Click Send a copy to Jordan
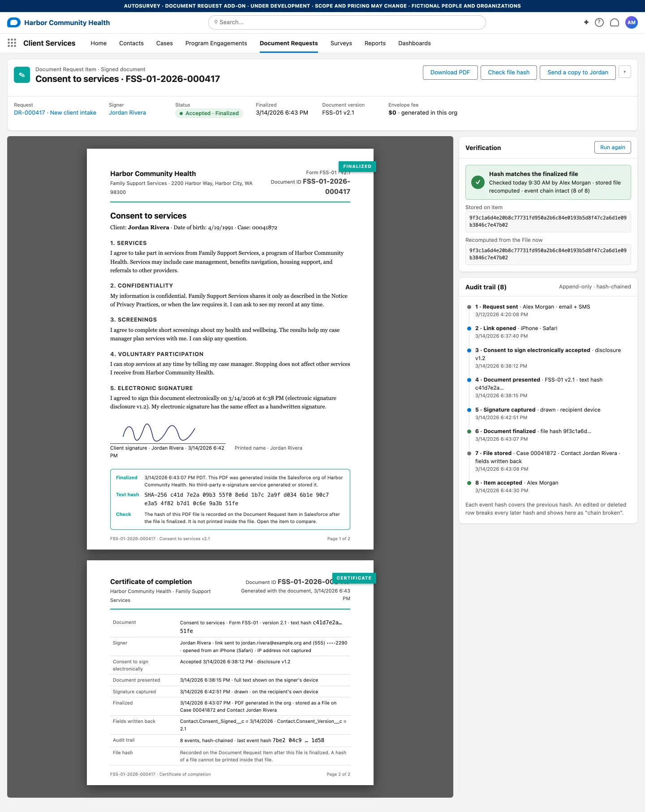645x812 pixels. [578, 73]
